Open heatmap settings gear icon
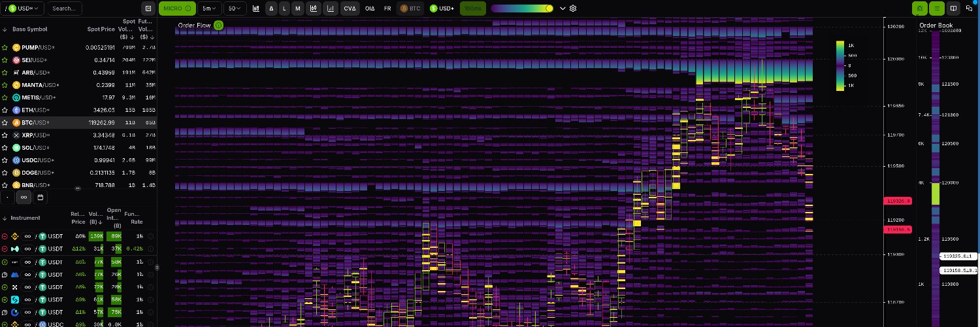Image resolution: width=980 pixels, height=327 pixels. point(573,9)
